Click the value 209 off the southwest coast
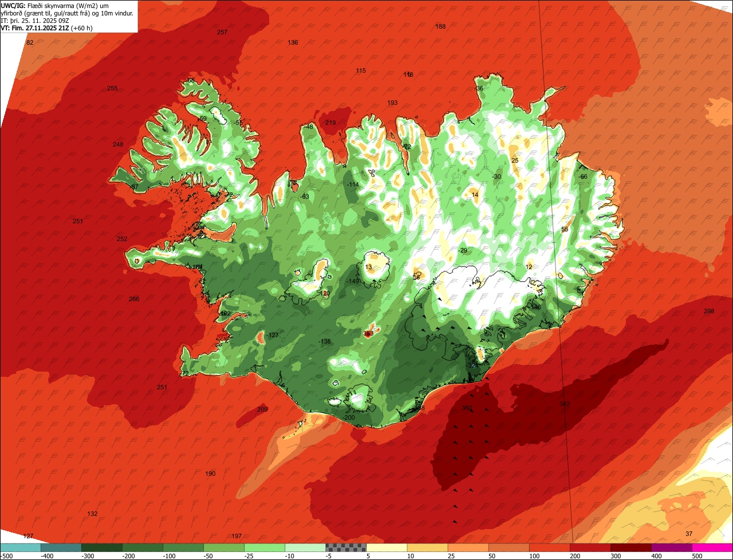733x560 pixels. [262, 409]
